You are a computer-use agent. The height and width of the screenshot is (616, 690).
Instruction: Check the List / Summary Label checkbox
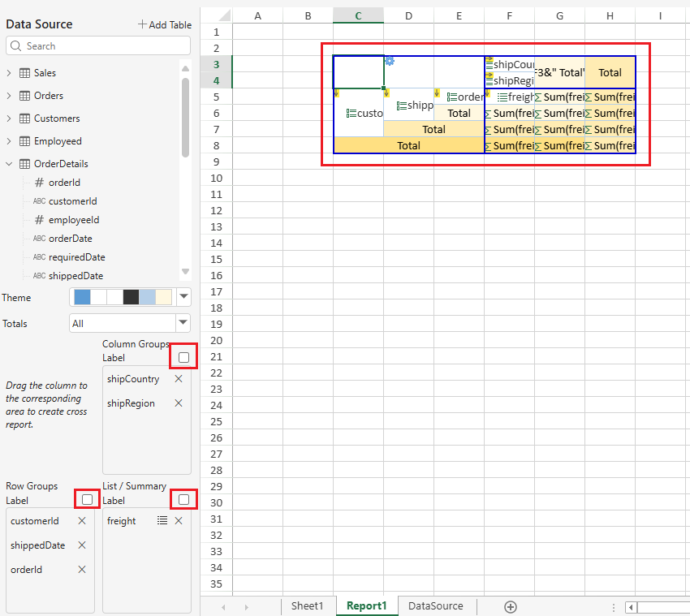tap(183, 500)
